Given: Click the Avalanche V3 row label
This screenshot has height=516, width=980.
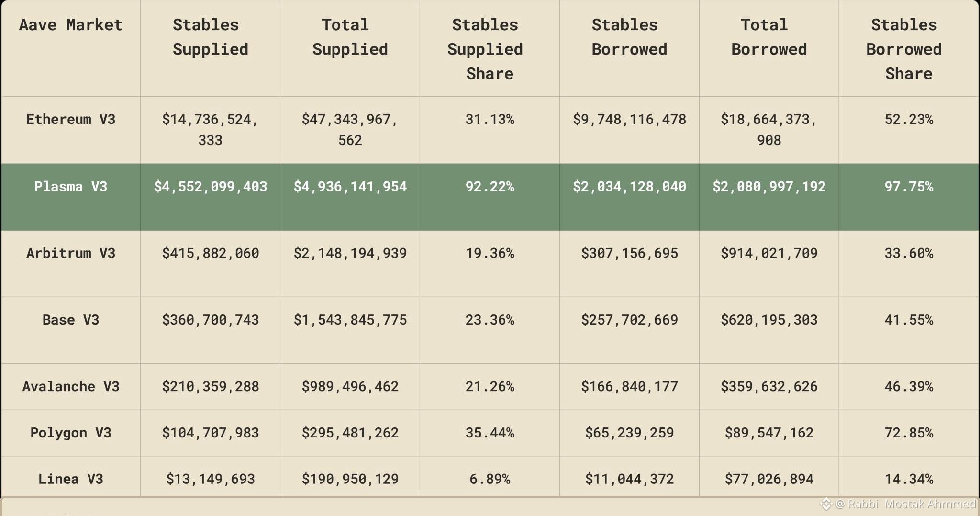Looking at the screenshot, I should point(71,386).
